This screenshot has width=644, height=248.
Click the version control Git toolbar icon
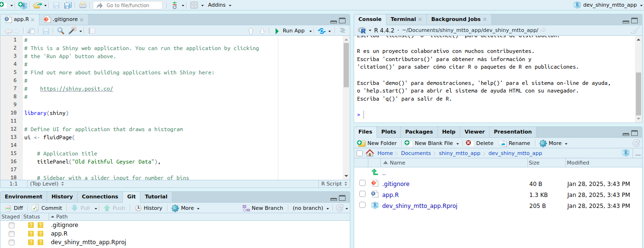[175, 5]
